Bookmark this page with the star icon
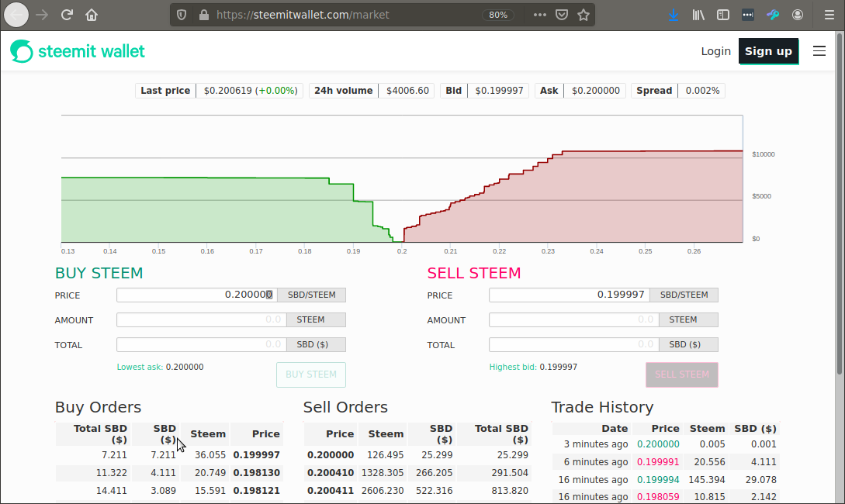Viewport: 845px width, 504px height. coord(583,15)
